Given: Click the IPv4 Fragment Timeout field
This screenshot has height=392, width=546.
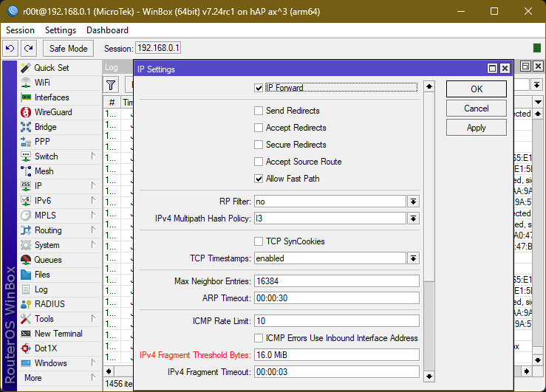Looking at the screenshot, I should (x=337, y=372).
